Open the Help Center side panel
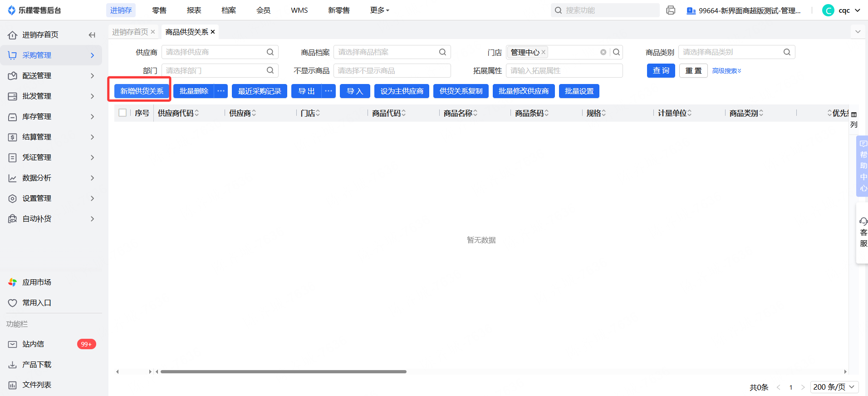Image resolution: width=868 pixels, height=396 pixels. pos(863,167)
